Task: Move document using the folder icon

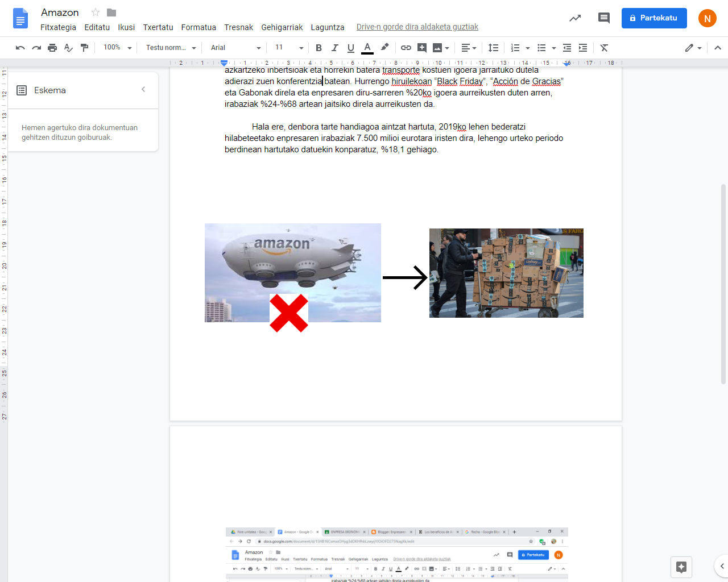Action: [x=111, y=13]
